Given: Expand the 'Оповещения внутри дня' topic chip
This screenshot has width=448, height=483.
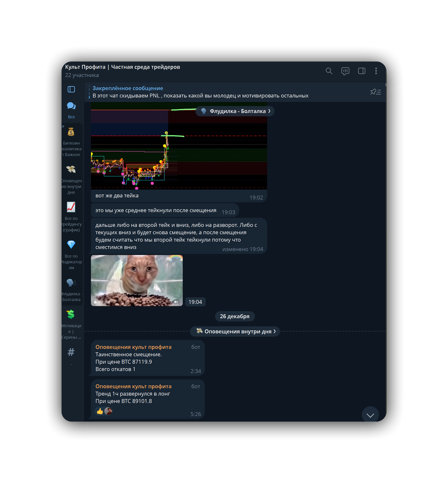Looking at the screenshot, I should (x=235, y=331).
